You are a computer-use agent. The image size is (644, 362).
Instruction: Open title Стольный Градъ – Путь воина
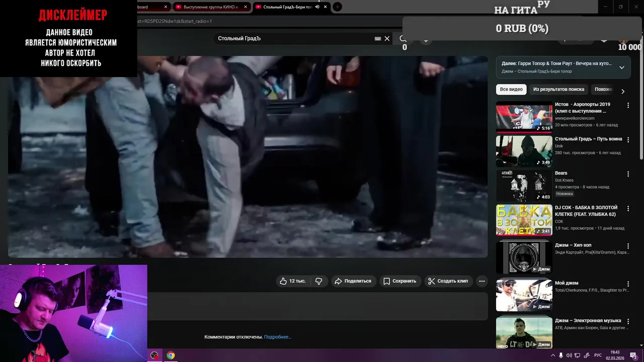tap(588, 139)
